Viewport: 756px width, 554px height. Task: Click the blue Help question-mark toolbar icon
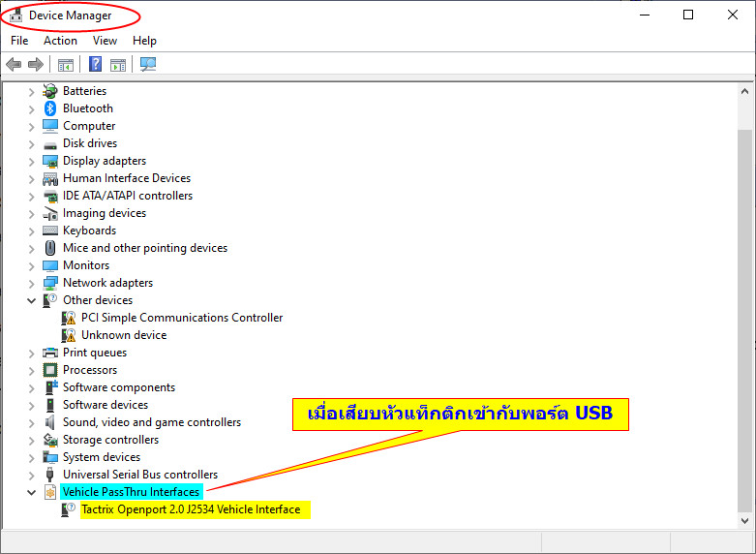point(95,65)
